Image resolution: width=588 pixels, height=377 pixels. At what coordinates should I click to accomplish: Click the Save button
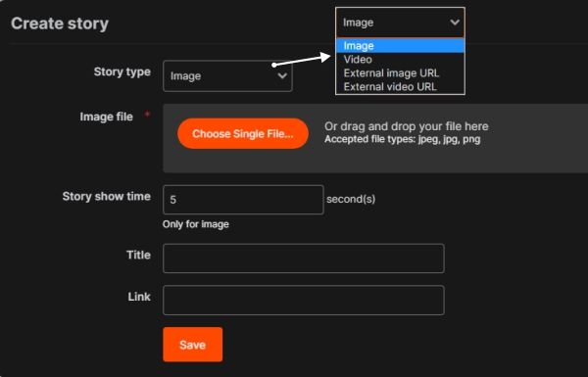tap(193, 345)
